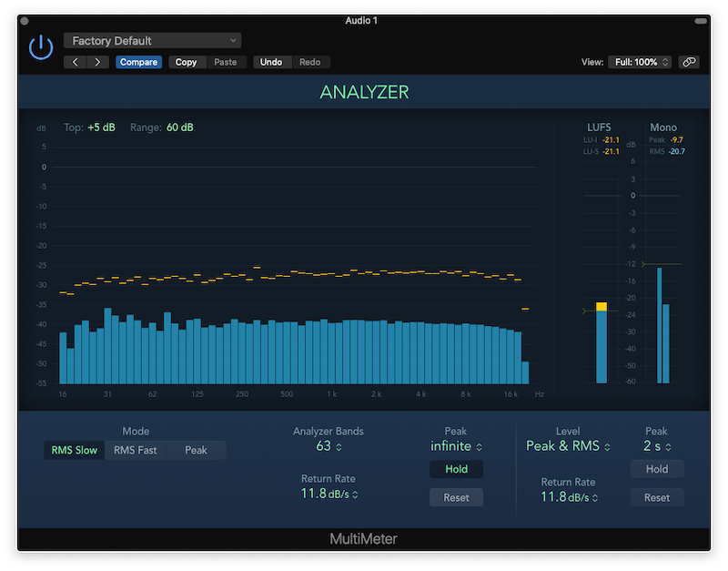
Task: Open the Factory Default preset dropdown
Action: [152, 41]
